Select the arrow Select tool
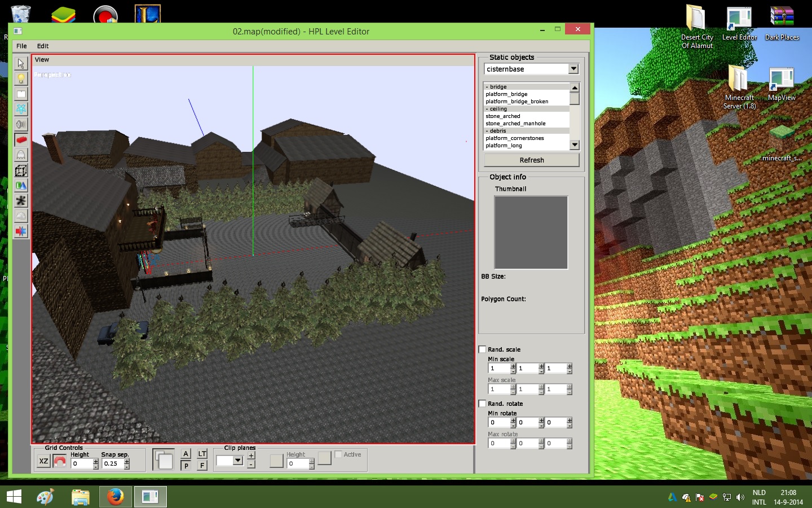 tap(21, 63)
